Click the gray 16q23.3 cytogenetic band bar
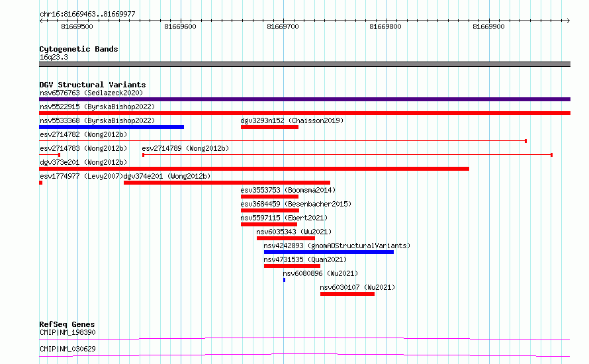The image size is (589, 364). pos(304,64)
